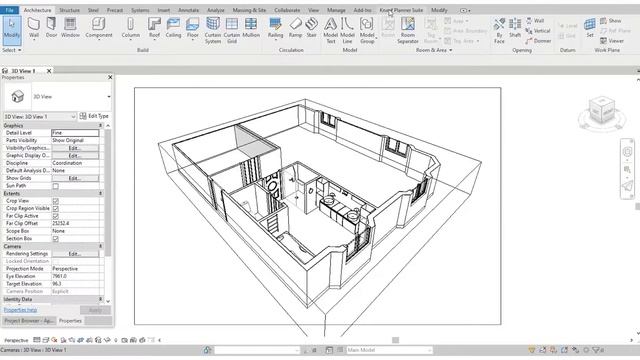Choose the Model Text tool

331,30
